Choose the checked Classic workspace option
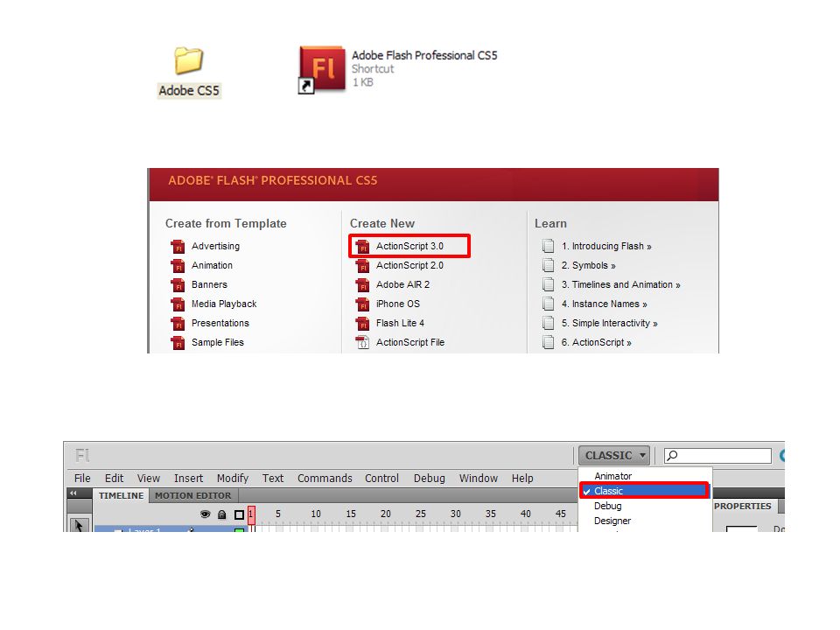This screenshot has height=630, width=840. pyautogui.click(x=645, y=491)
